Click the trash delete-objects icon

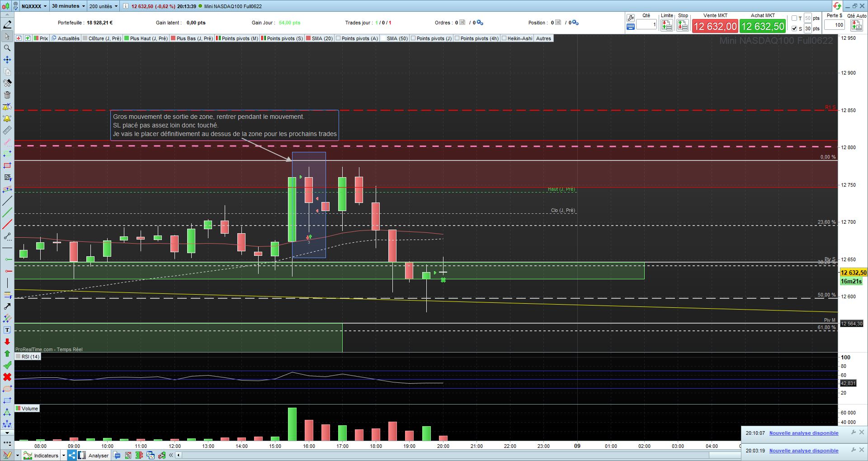point(7,95)
